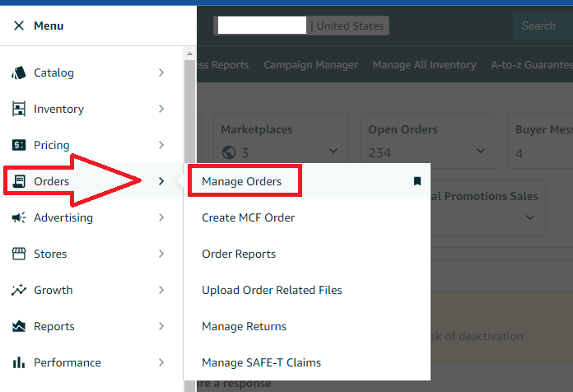
Task: Click the Growth sparkline icon
Action: tap(19, 290)
